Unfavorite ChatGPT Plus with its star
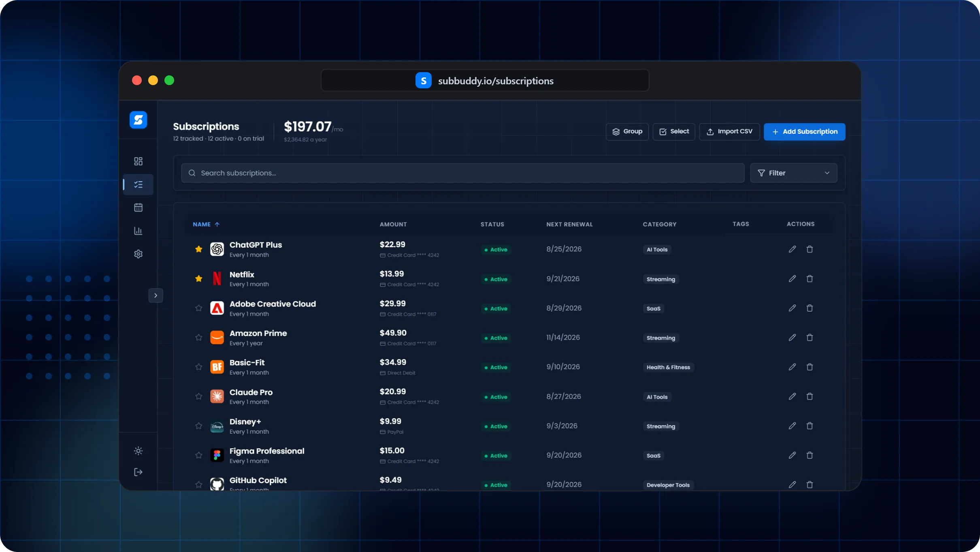980x552 pixels. point(198,249)
